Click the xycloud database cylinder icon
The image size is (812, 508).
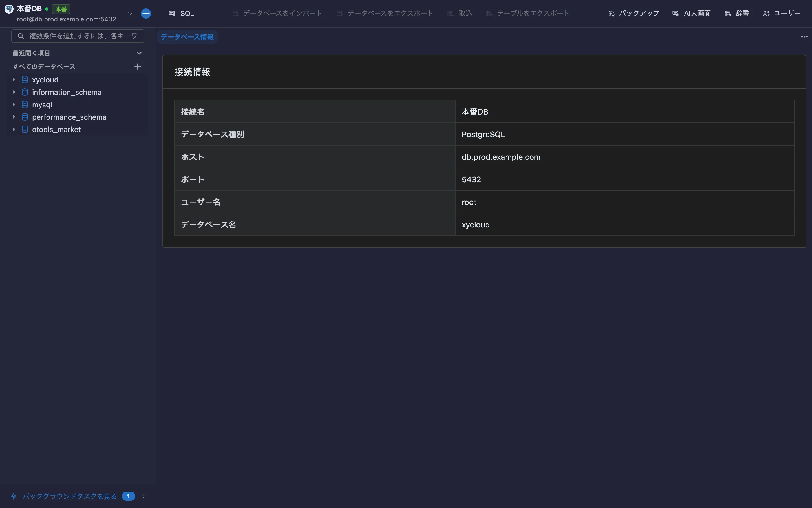click(x=25, y=80)
